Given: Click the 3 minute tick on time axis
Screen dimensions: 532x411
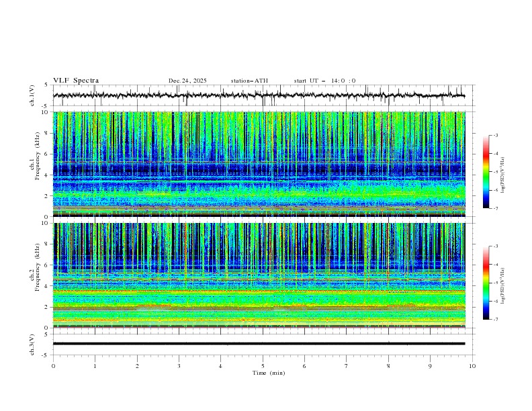Looking at the screenshot, I should [x=179, y=365].
